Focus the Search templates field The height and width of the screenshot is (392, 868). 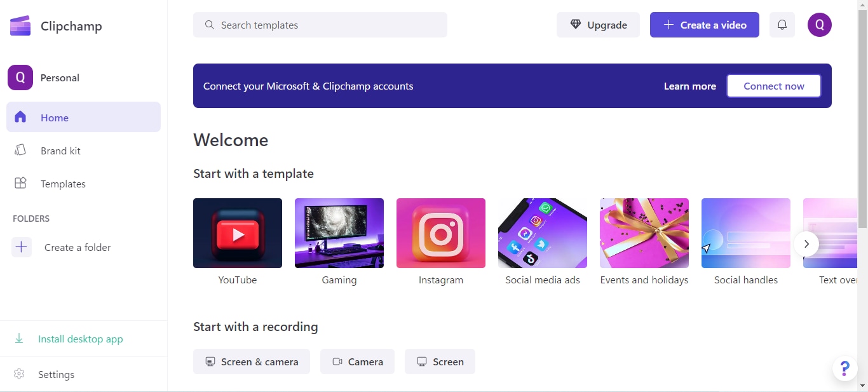click(x=320, y=25)
